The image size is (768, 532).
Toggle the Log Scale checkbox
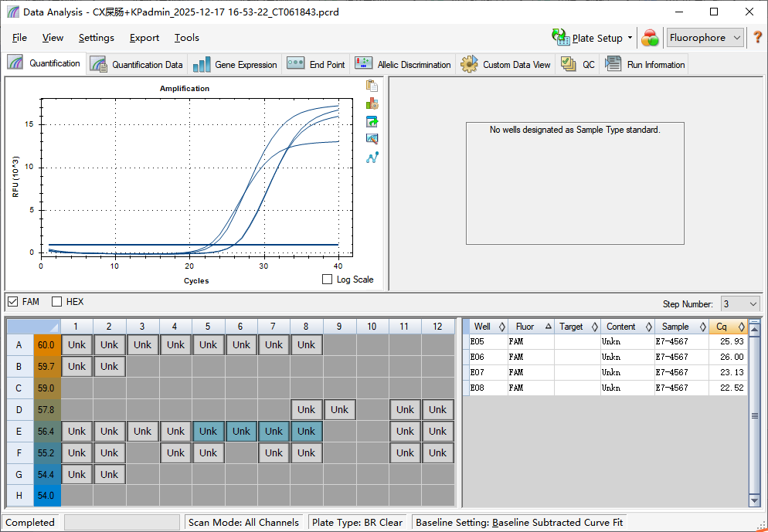coord(327,280)
